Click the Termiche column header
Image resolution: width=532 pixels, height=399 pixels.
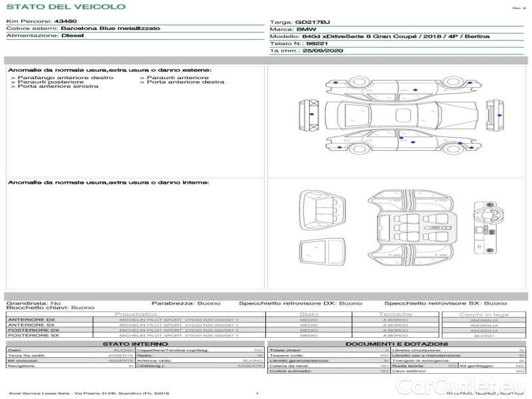click(395, 314)
